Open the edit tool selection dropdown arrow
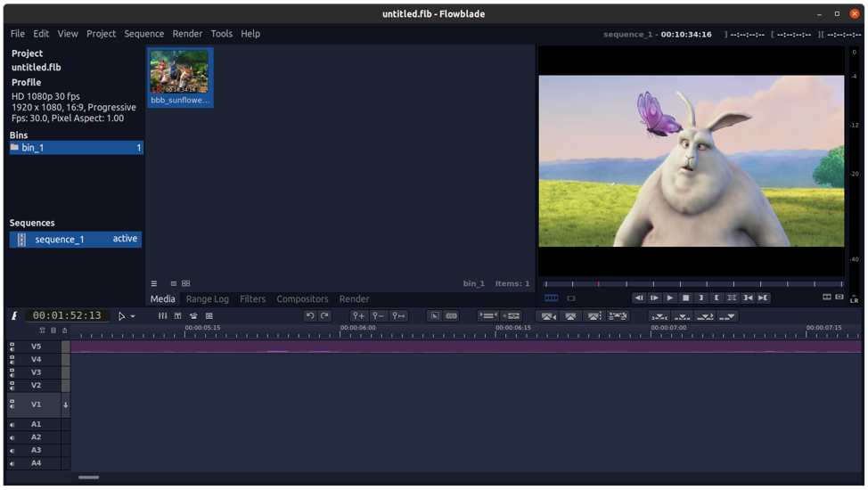Viewport: 868px width, 490px height. click(133, 316)
